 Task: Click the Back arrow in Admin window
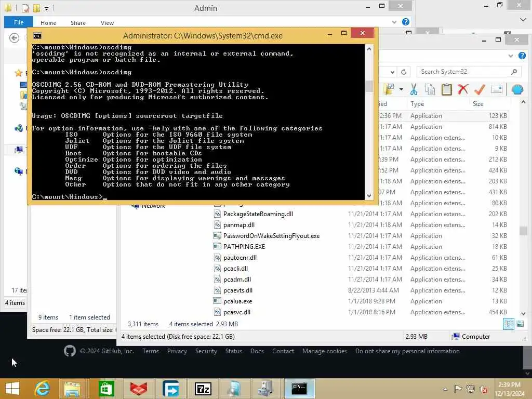point(14,37)
